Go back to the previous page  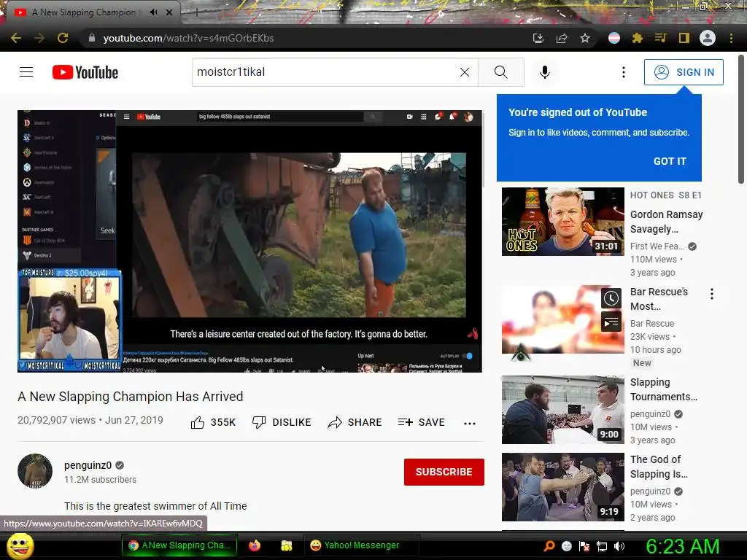coord(16,38)
